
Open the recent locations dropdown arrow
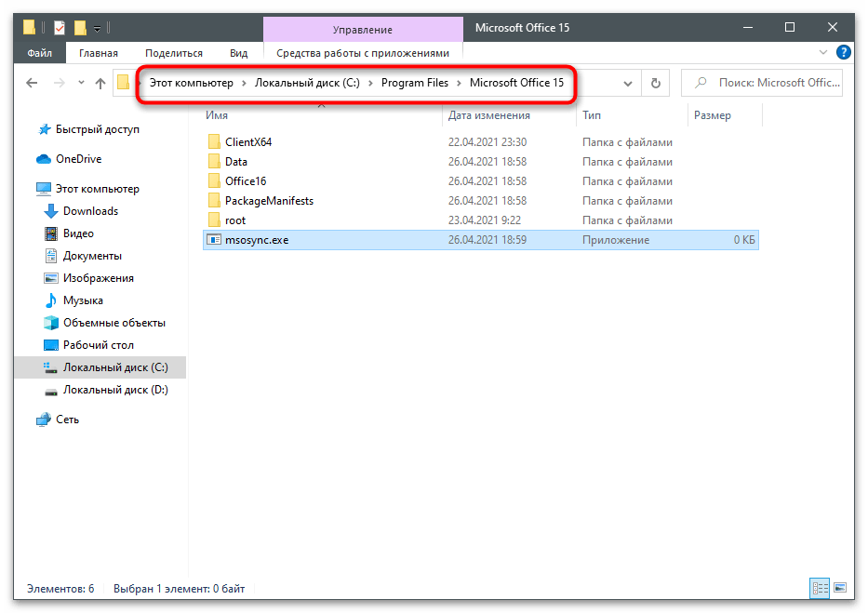[81, 83]
